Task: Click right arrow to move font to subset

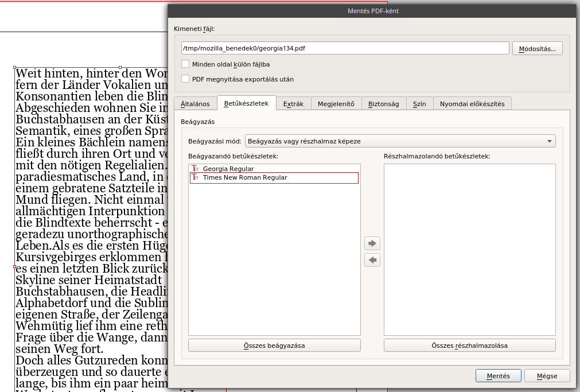Action: tap(372, 243)
